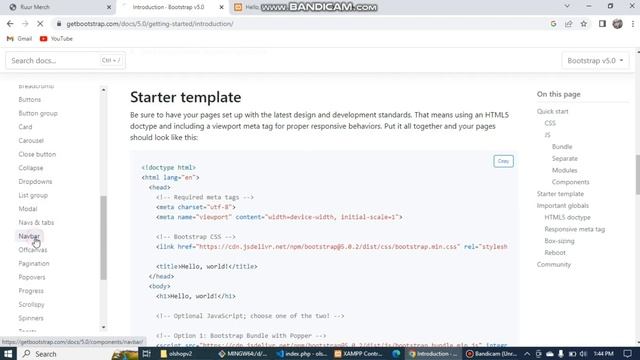Open the XAMPP Control taskbar item
The height and width of the screenshot is (360, 640).
click(x=358, y=354)
